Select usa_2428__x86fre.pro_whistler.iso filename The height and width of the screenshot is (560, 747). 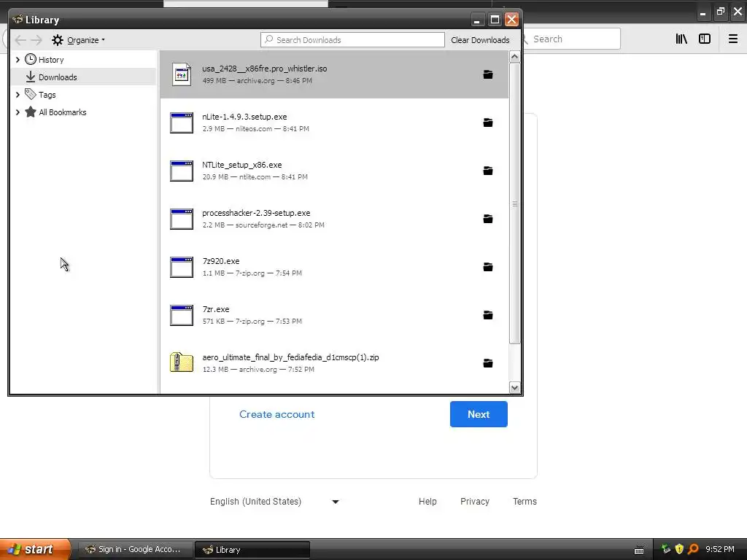[x=264, y=69]
